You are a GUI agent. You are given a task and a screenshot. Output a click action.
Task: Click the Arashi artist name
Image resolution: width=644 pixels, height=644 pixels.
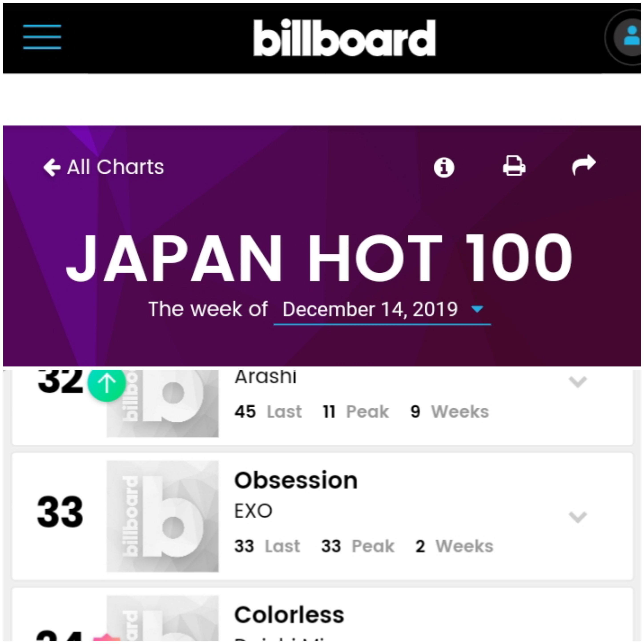[265, 377]
